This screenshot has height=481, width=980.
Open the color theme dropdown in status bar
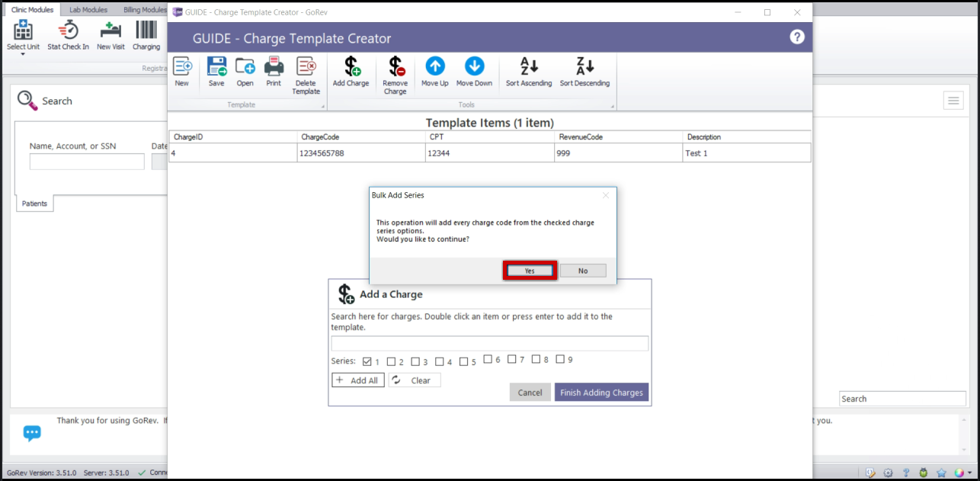[x=970, y=473]
